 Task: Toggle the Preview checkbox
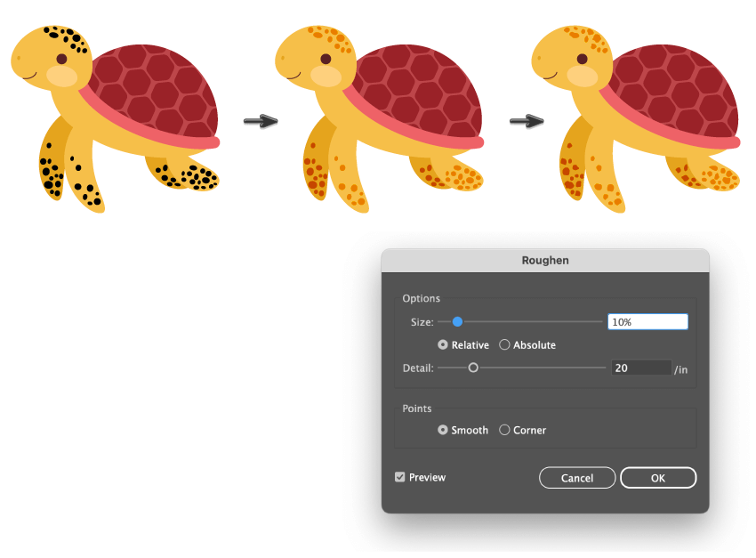[x=400, y=477]
